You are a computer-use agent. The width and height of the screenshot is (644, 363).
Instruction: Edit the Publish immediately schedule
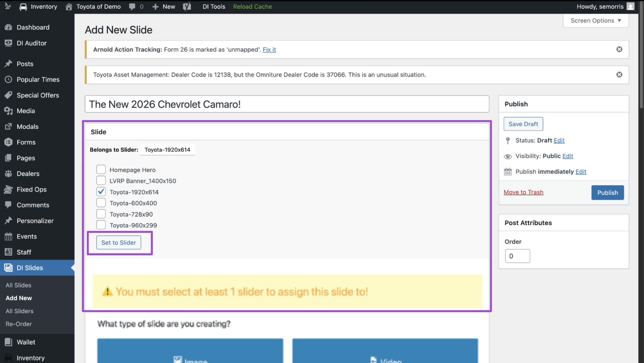[581, 172]
